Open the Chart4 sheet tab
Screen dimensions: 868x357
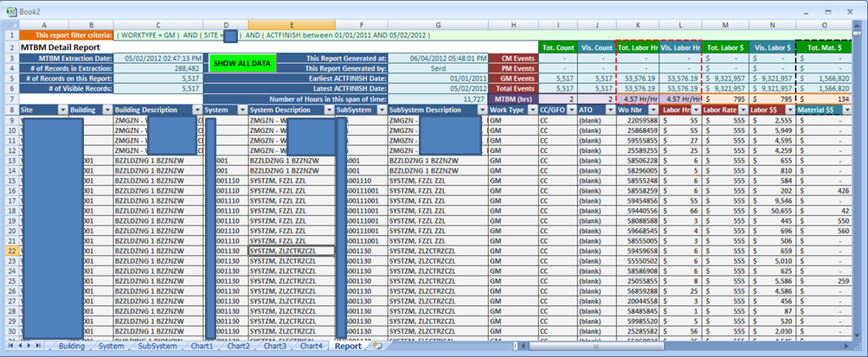pos(311,346)
